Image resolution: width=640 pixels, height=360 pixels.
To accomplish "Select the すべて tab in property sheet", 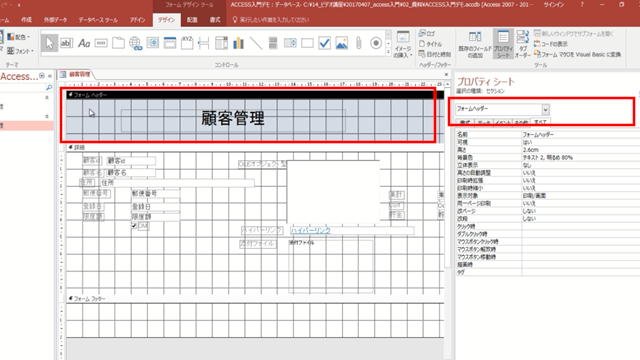I will point(540,122).
